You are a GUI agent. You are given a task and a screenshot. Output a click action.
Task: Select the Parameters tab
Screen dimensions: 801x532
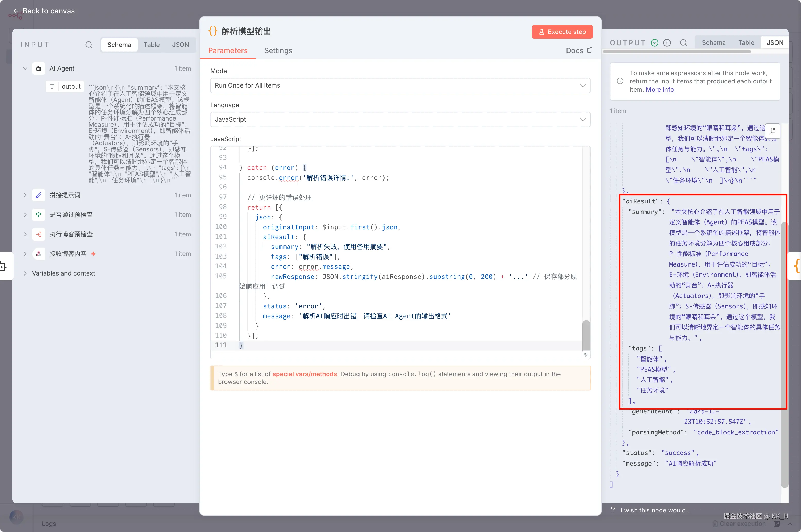[x=228, y=50]
